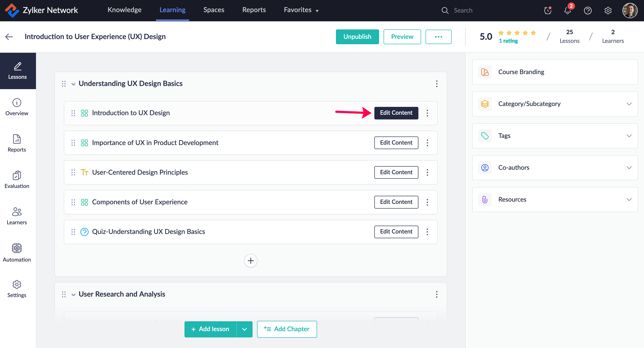
Task: Open the help question mark icon
Action: [x=588, y=11]
